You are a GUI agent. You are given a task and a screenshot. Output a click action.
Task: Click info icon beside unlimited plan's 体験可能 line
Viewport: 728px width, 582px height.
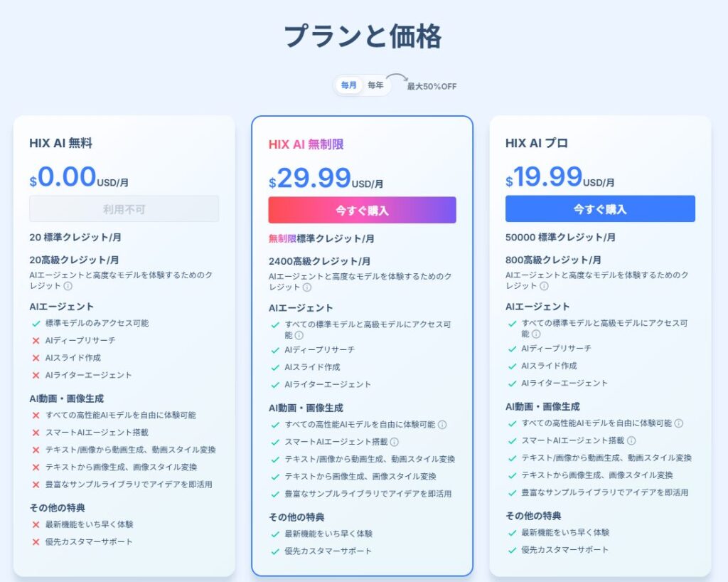[x=442, y=425]
